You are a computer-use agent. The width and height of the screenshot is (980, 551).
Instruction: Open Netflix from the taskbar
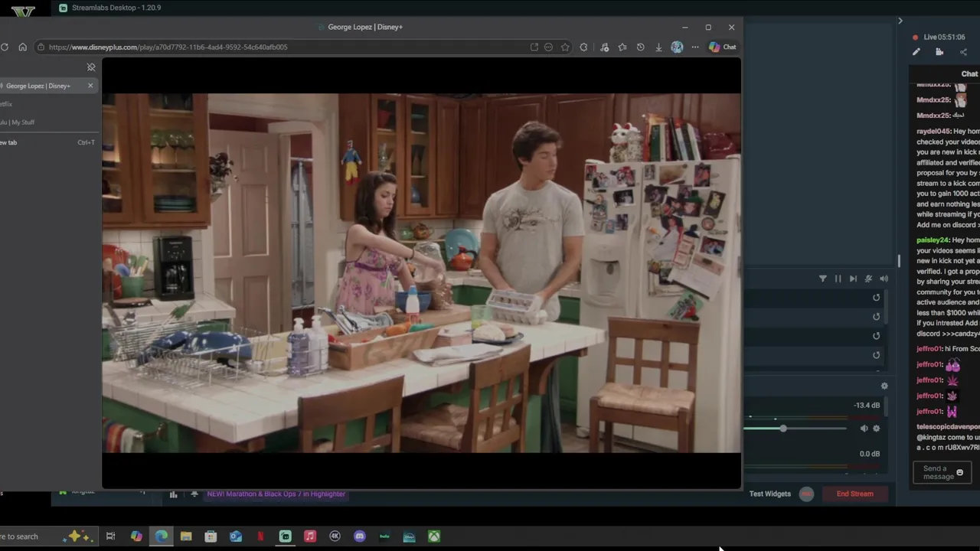260,536
